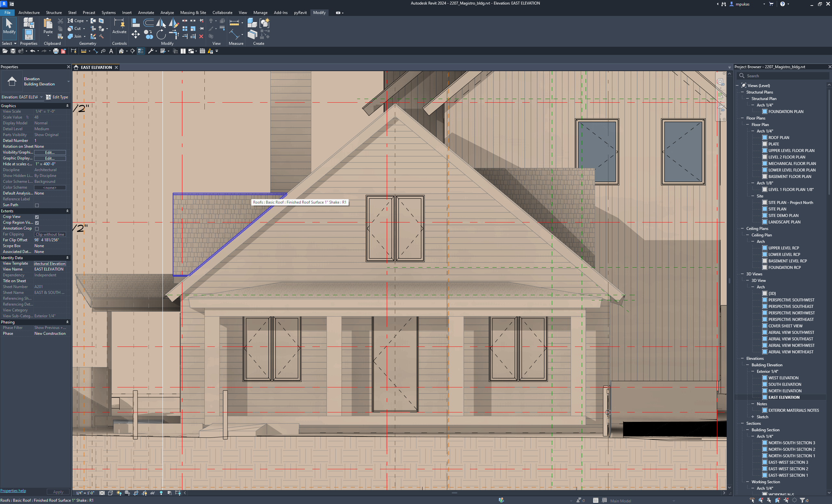The image size is (832, 504).
Task: Uncheck the Crop View checkbox
Action: point(37,217)
